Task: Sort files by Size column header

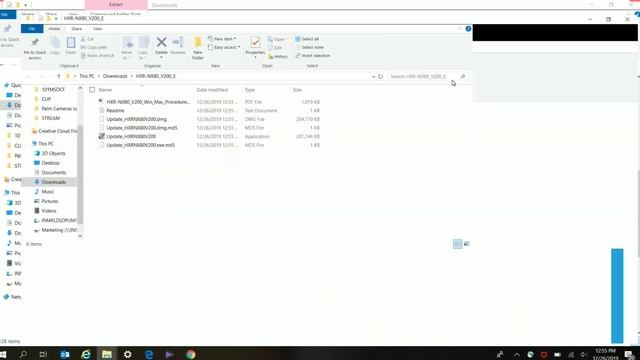Action: pyautogui.click(x=297, y=90)
